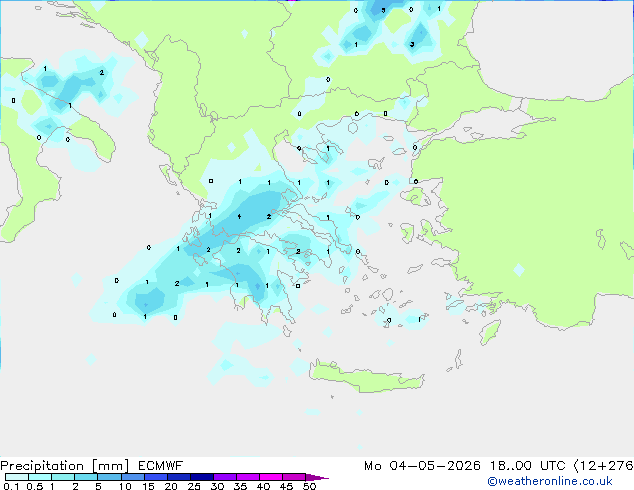
Task: Click the "0.5" legend scale label
Action: 35,486
